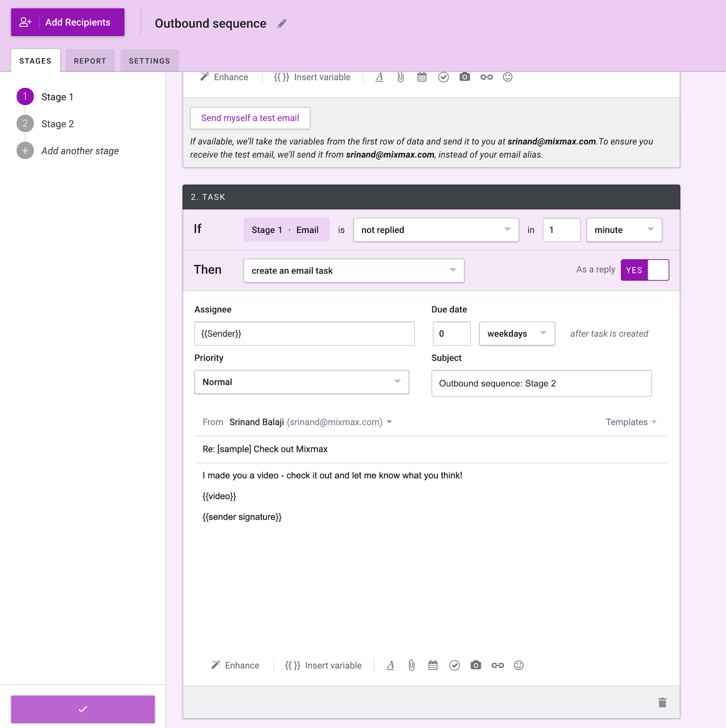726x728 pixels.
Task: Open the From sender Srinand Balaji dropdown
Action: click(310, 422)
